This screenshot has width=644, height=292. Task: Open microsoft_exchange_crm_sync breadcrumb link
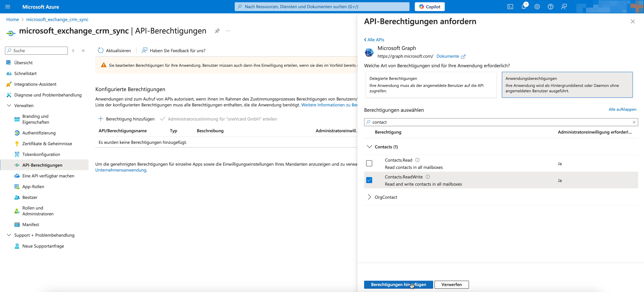57,19
